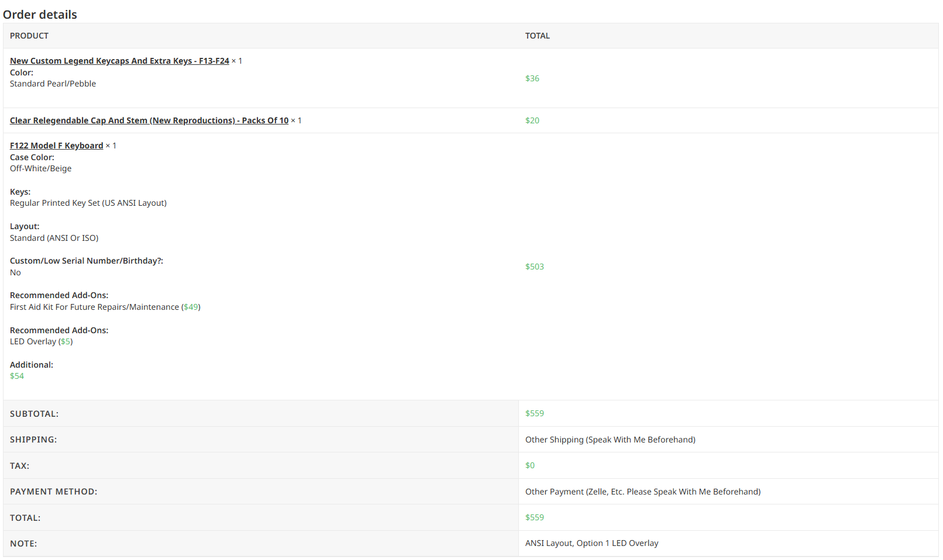
Task: Open the New Custom Legend Keycaps product link
Action: (119, 61)
